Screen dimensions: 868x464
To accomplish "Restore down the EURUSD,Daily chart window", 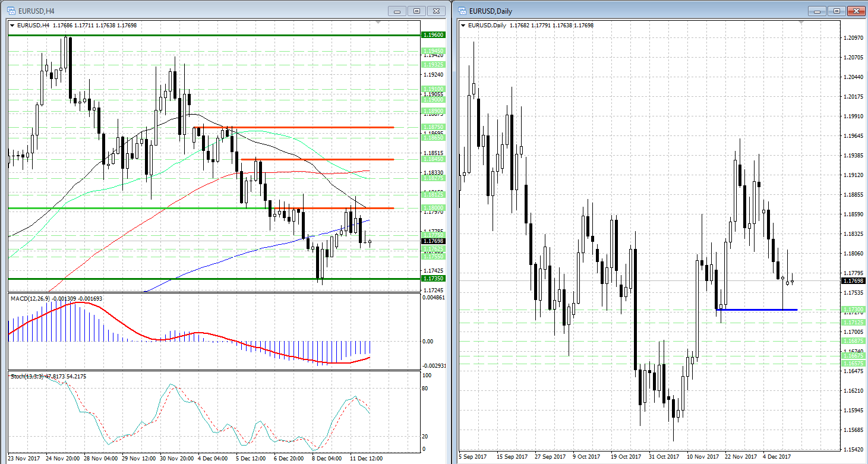I will [837, 11].
